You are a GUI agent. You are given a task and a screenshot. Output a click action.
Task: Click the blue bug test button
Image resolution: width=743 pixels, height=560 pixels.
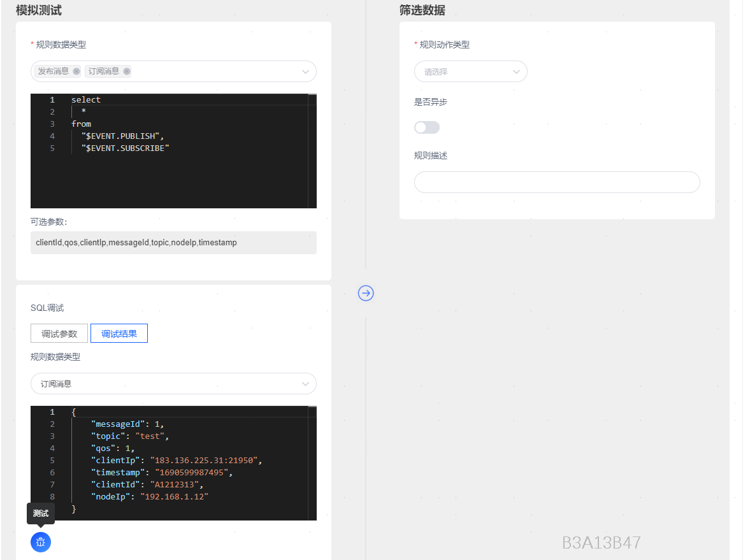(x=41, y=542)
